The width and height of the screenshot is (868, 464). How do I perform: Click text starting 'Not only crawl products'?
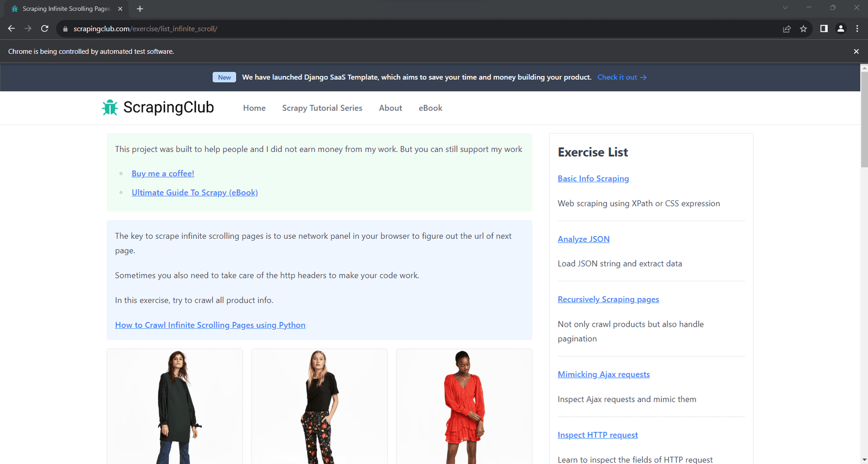[x=630, y=331]
